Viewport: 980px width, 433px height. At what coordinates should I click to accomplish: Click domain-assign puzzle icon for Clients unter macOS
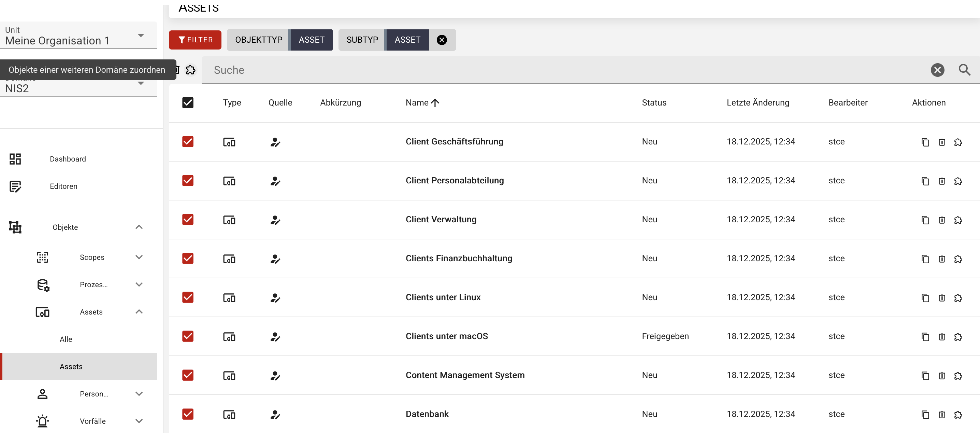(958, 337)
